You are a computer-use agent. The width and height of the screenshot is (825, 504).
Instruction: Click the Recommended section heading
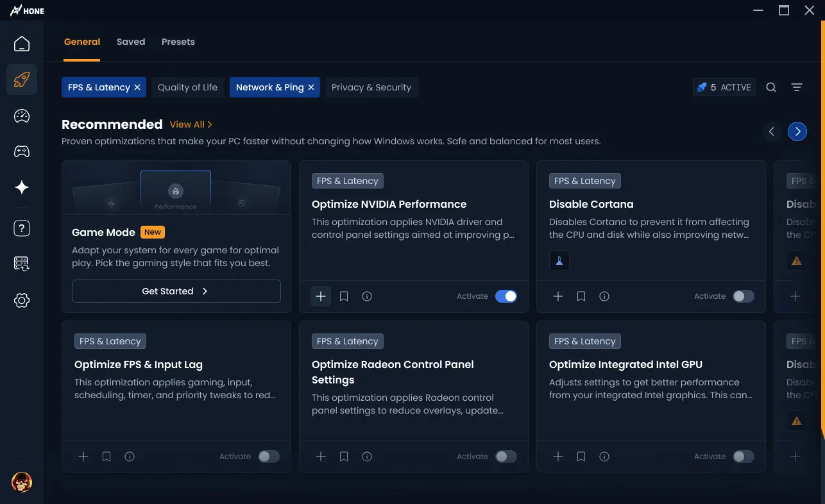click(112, 124)
